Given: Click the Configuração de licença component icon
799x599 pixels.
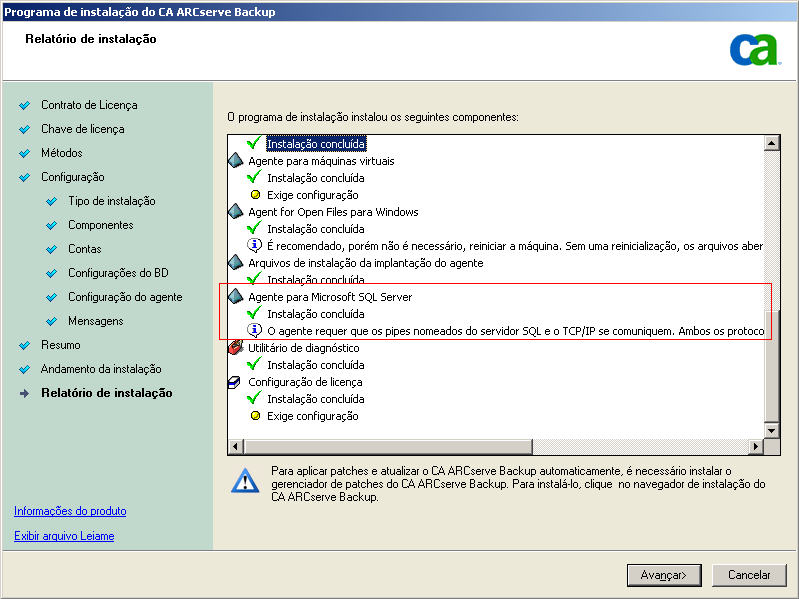Looking at the screenshot, I should (236, 382).
